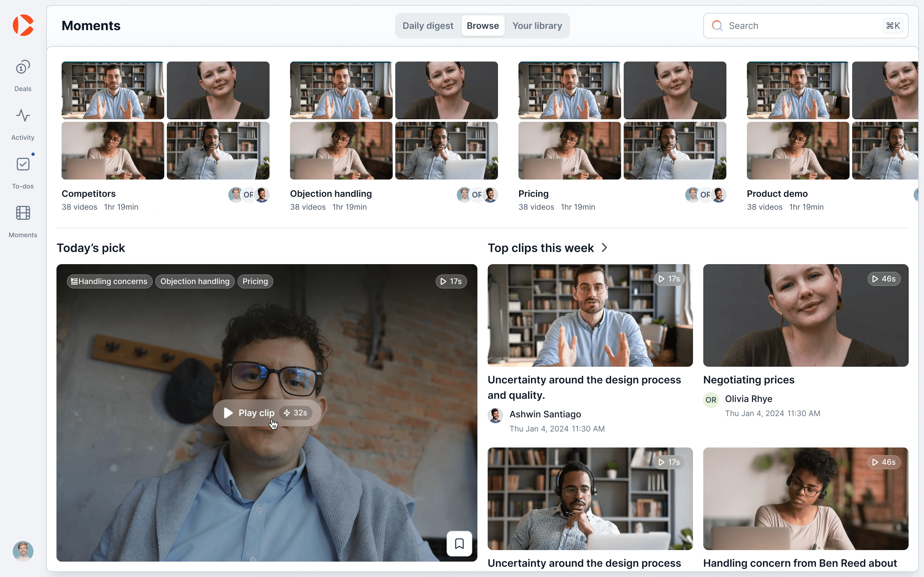Expand Top clips this week chevron

click(x=604, y=248)
